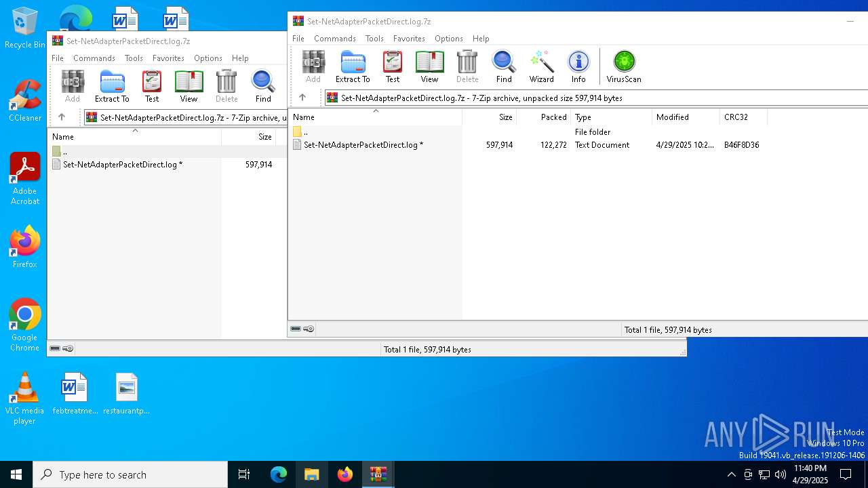
Task: Click Extract To in the front WinRAR window
Action: coord(353,66)
